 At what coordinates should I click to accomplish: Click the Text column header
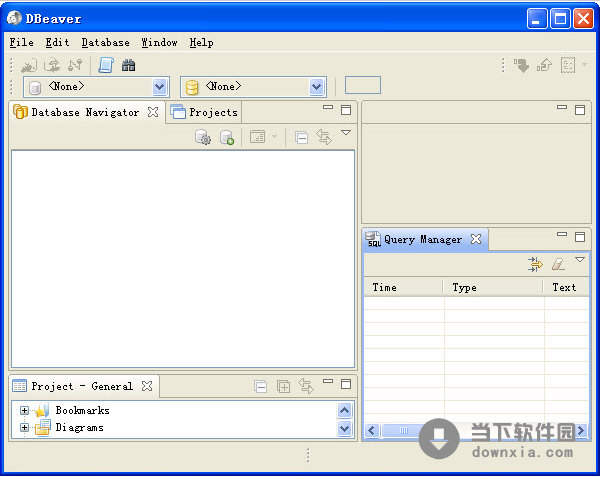coord(567,287)
